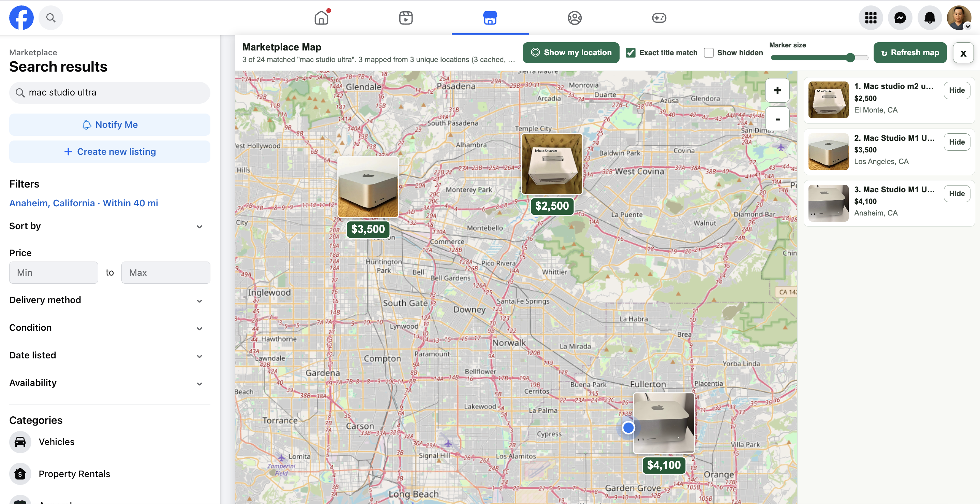The image size is (980, 504).
Task: Click the Marketplace breadcrumb text
Action: [x=33, y=53]
